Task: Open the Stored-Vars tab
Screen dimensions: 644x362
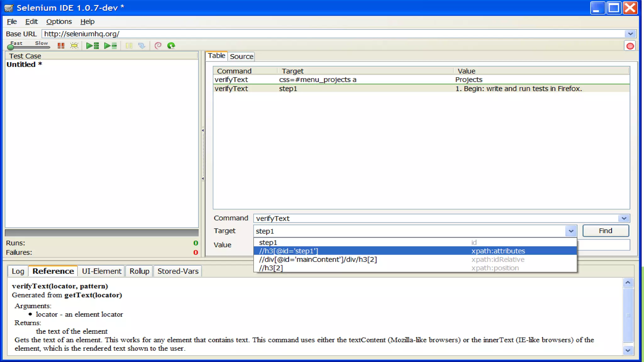Action: click(178, 271)
